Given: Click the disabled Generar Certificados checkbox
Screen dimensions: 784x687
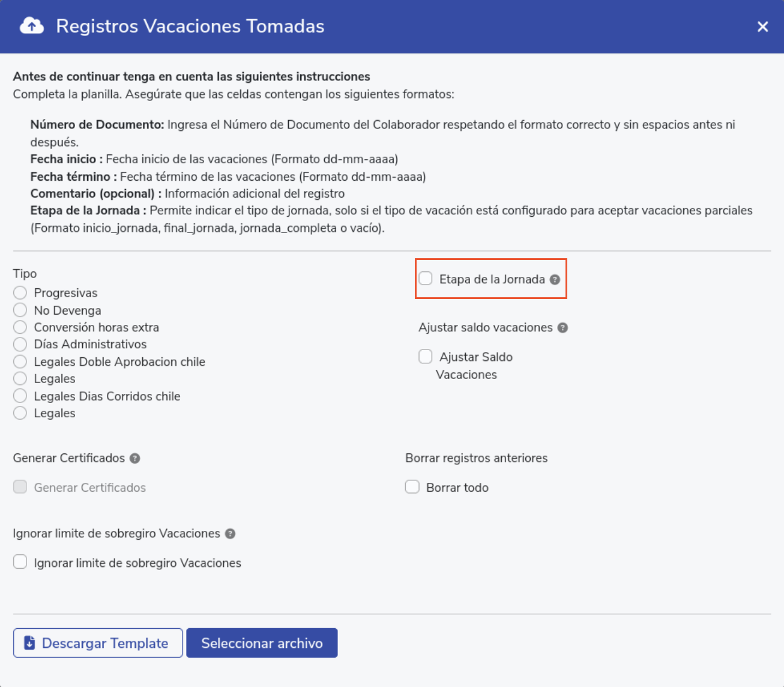Looking at the screenshot, I should 20,487.
